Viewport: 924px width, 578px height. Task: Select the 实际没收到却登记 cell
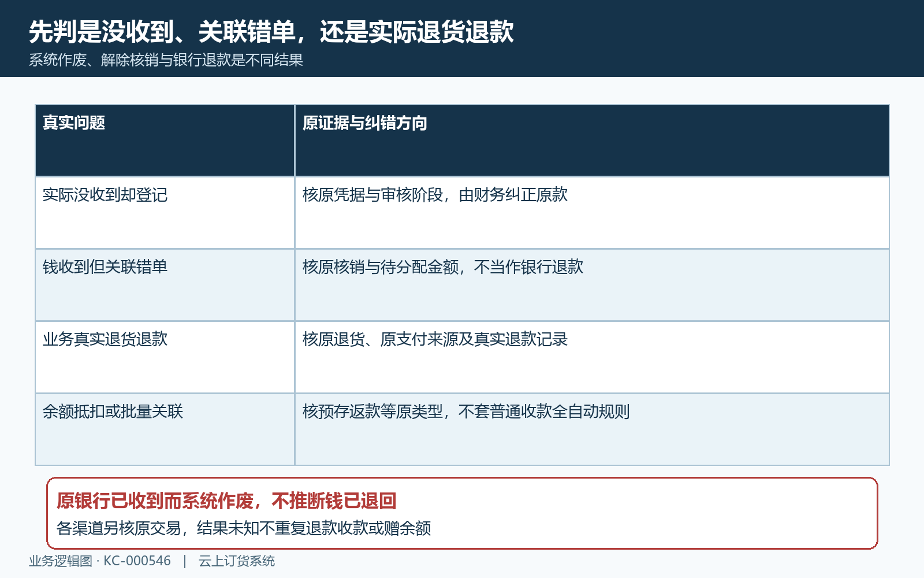pos(165,213)
